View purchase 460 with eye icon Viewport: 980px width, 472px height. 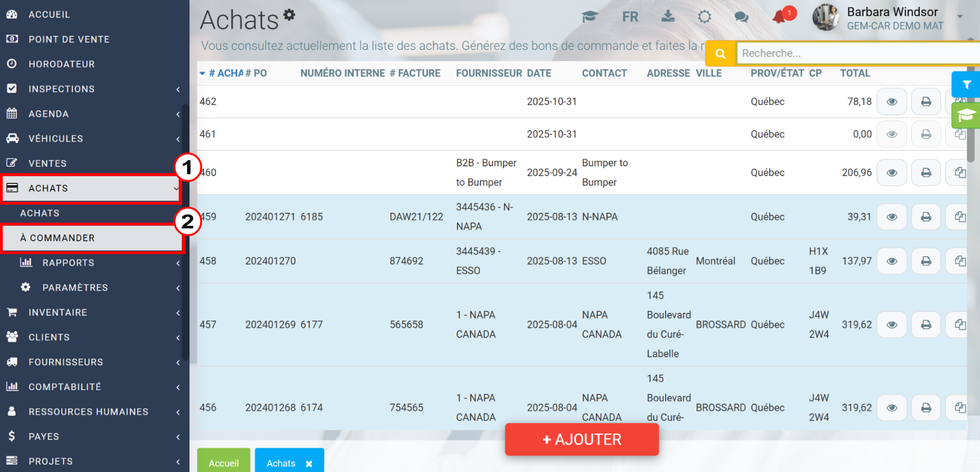pos(891,173)
